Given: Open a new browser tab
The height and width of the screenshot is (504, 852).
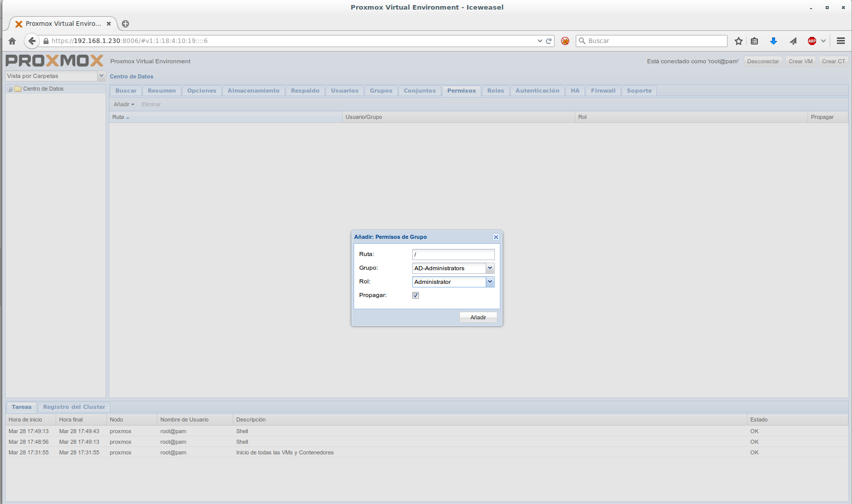Looking at the screenshot, I should tap(125, 24).
